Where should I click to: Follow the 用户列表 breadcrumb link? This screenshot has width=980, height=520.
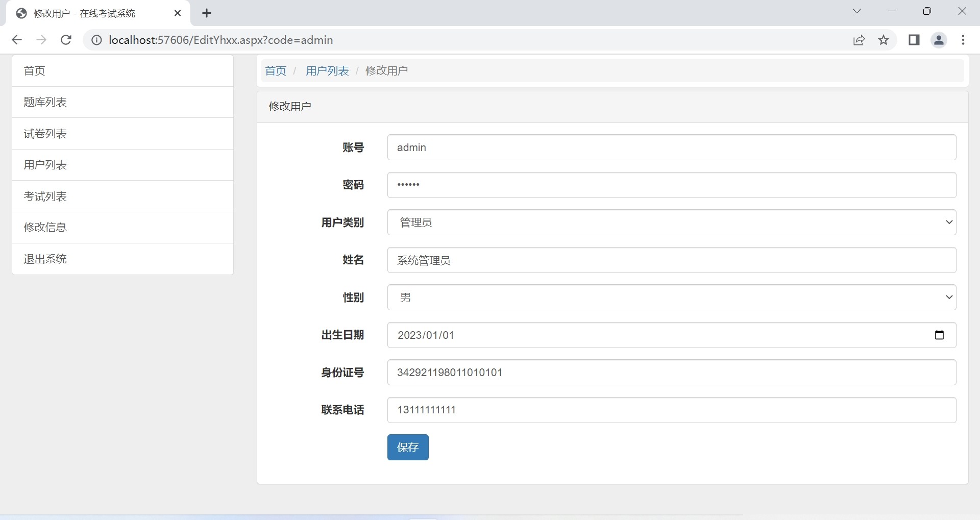click(327, 71)
